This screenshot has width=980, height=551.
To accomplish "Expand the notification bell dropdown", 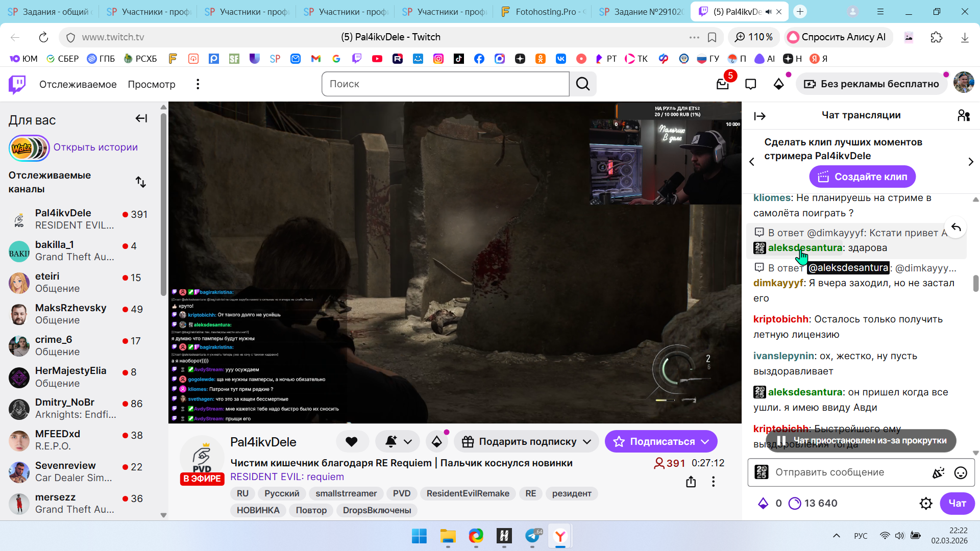I will click(407, 442).
